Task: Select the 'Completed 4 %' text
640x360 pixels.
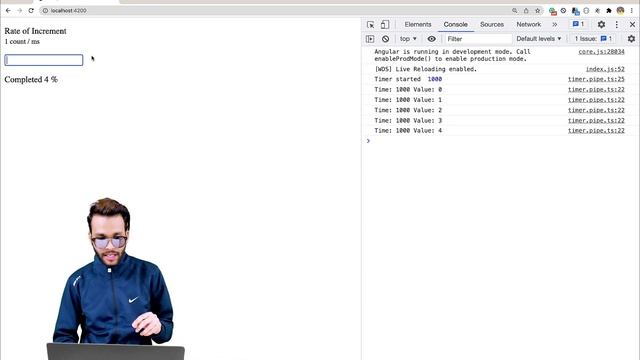Action: pos(31,80)
